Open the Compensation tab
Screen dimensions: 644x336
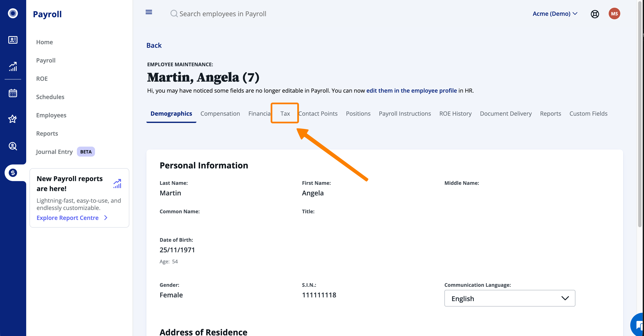pyautogui.click(x=220, y=114)
